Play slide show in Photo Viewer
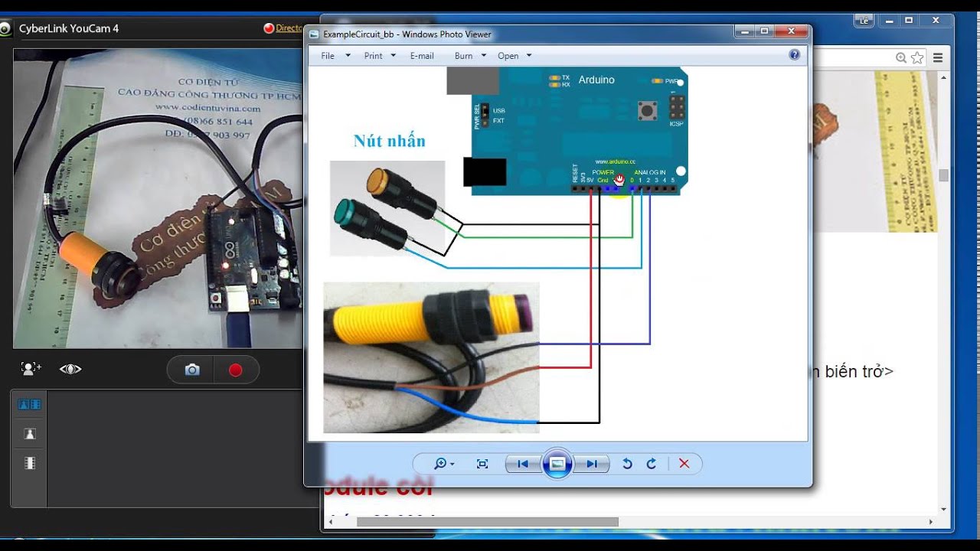This screenshot has height=551, width=980. click(557, 464)
